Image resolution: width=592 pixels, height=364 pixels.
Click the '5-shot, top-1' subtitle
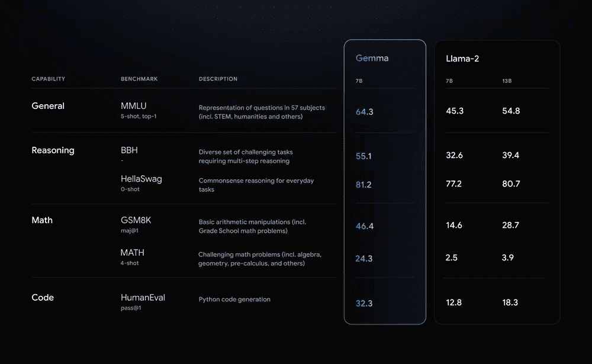pos(139,116)
